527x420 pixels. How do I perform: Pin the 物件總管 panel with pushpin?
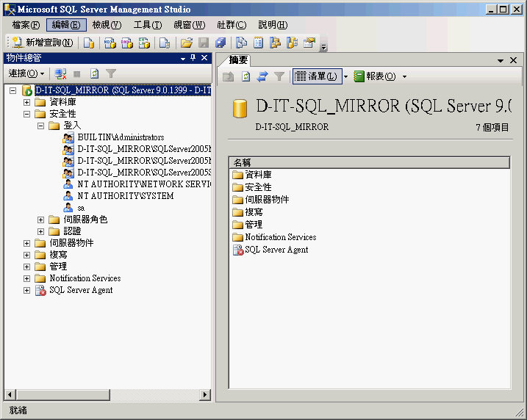point(193,58)
